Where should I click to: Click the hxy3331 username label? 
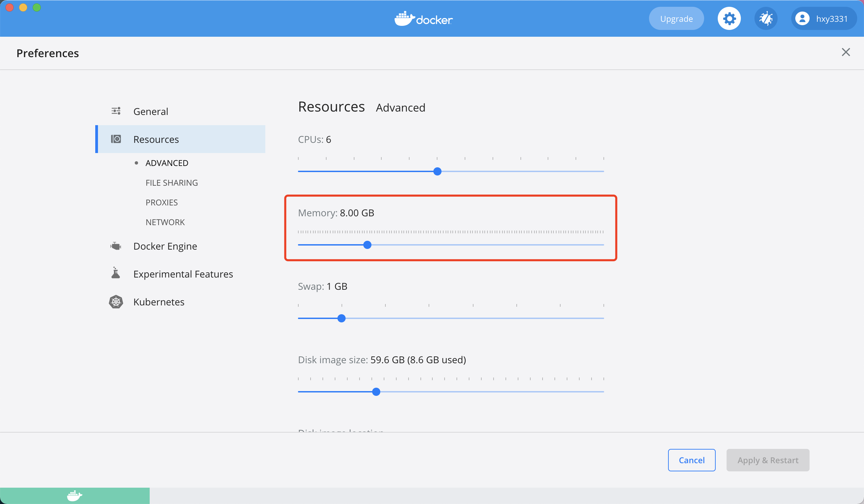tap(832, 18)
